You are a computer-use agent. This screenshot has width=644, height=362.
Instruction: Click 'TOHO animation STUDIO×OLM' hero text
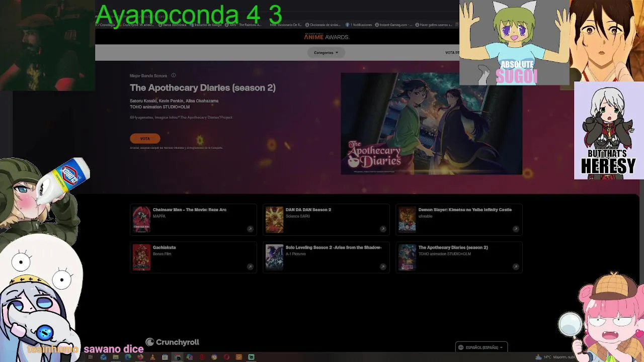tap(159, 107)
